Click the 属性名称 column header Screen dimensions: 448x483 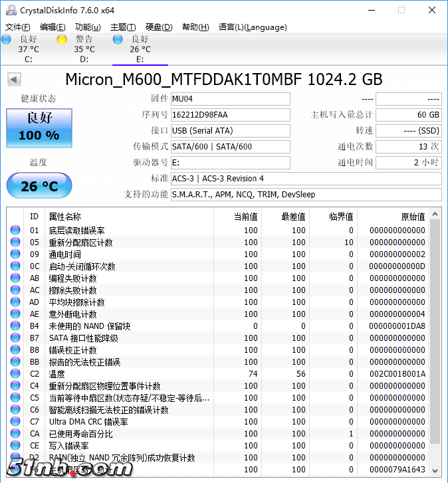(x=65, y=217)
